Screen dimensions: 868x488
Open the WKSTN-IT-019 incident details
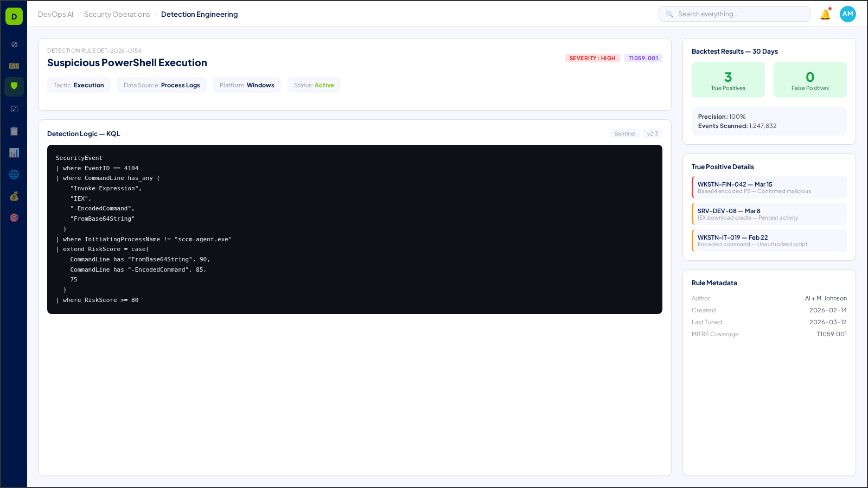pos(768,240)
